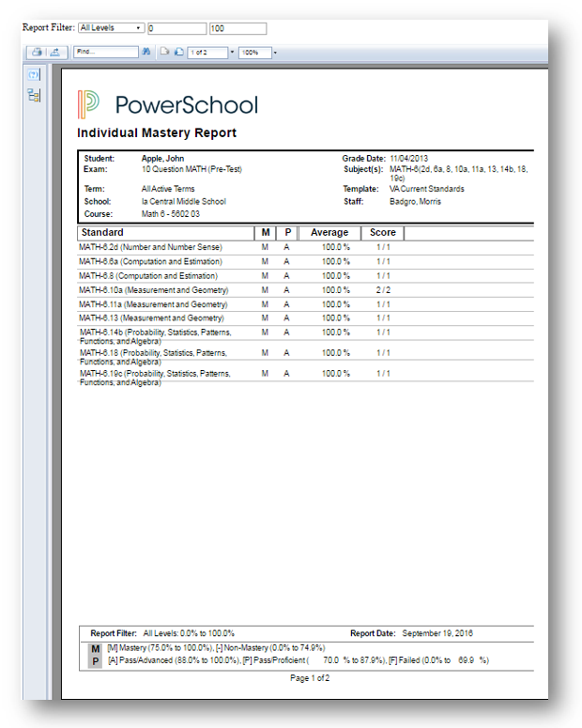Click the Standard column header
Screen dimensions: 582x728
pos(166,233)
